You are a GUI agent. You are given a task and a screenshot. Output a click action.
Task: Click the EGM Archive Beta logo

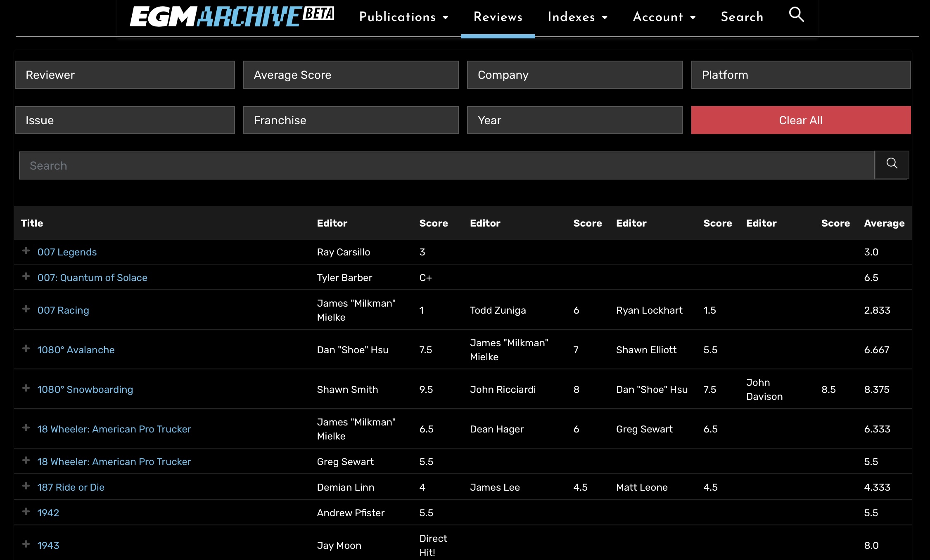pos(232,17)
